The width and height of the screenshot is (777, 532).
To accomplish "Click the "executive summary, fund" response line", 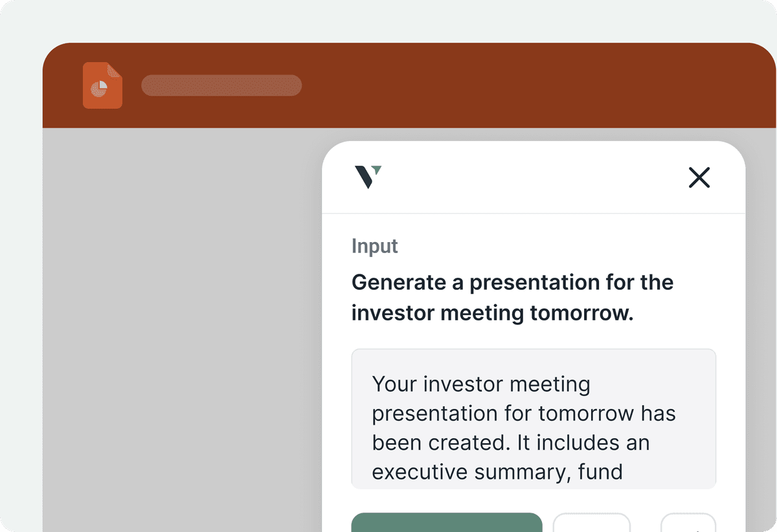I will (x=497, y=472).
